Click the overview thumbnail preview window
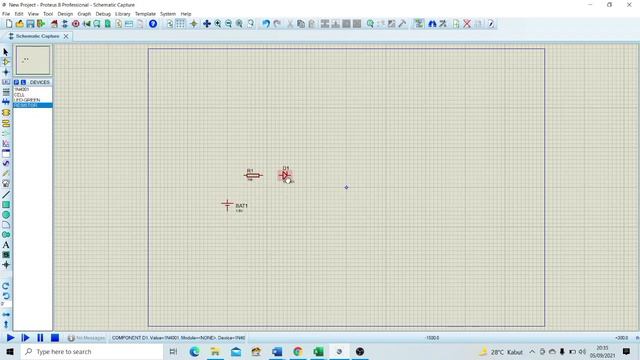This screenshot has width=640, height=360. tap(33, 60)
